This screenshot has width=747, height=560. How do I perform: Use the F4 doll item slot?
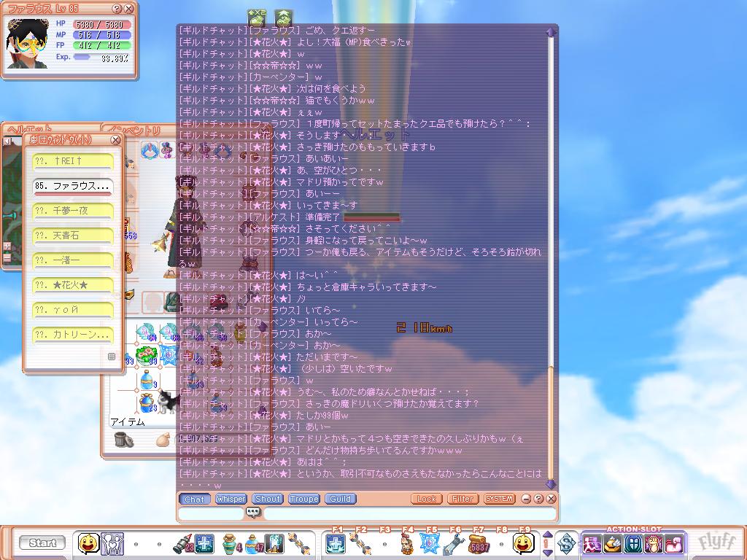(x=407, y=544)
